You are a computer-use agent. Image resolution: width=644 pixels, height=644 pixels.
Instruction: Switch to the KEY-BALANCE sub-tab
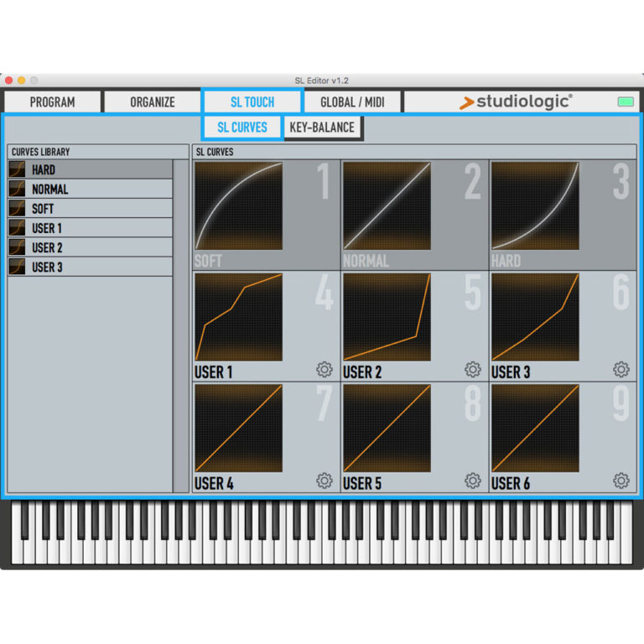[x=323, y=127]
